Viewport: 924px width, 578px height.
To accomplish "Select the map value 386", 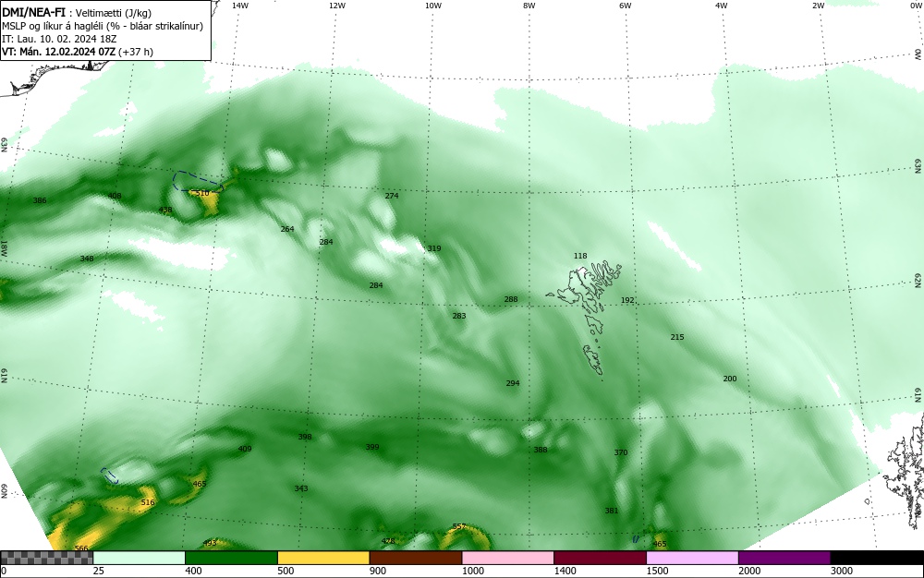I will pos(40,200).
